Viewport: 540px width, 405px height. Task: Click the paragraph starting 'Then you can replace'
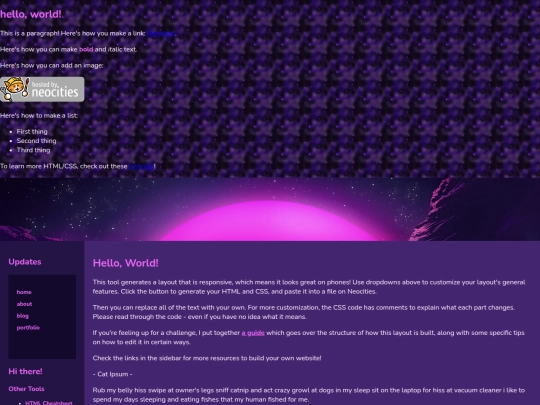click(x=304, y=312)
